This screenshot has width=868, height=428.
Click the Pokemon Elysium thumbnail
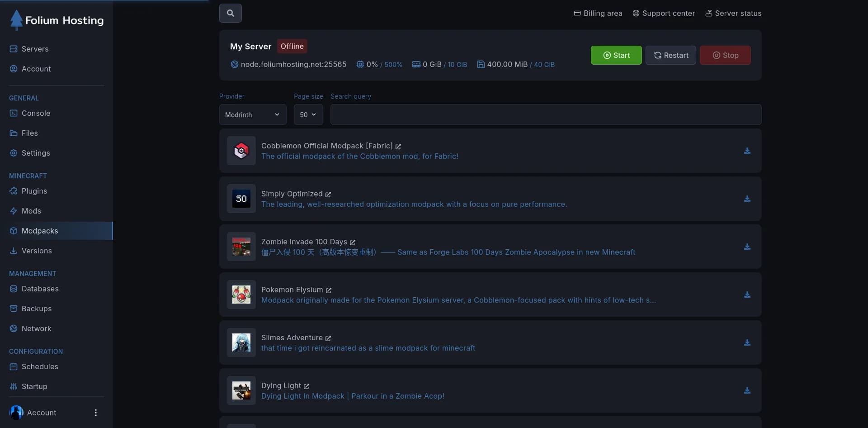click(241, 295)
